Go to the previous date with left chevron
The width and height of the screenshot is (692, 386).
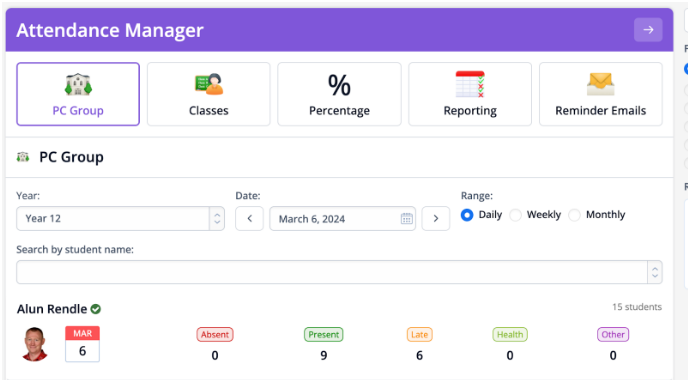pos(249,218)
